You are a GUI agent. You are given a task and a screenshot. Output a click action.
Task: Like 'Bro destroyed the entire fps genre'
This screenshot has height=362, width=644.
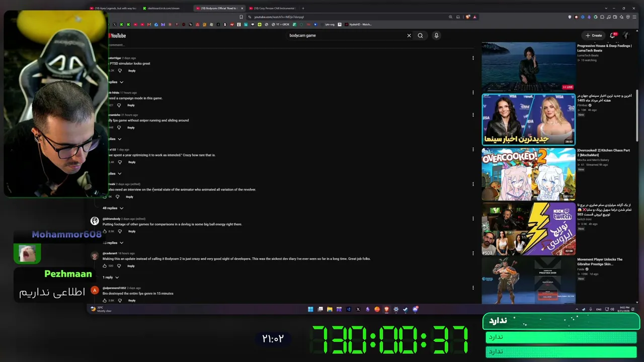pyautogui.click(x=105, y=301)
